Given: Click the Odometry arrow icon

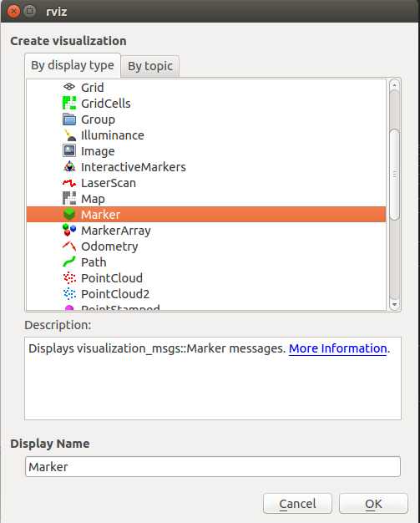Looking at the screenshot, I should (x=69, y=246).
